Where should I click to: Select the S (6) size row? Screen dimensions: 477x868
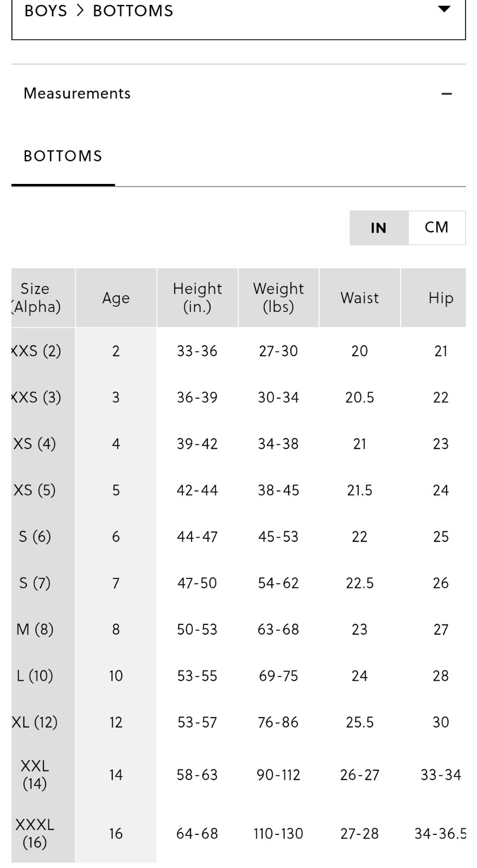point(239,537)
